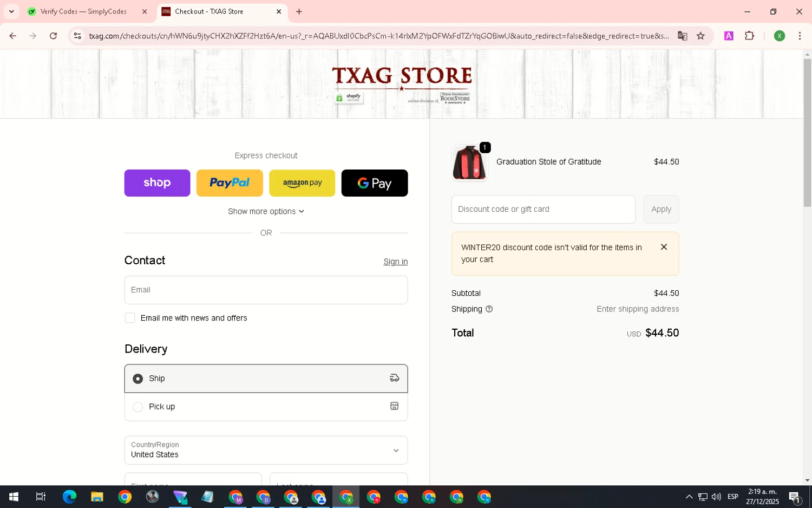
Task: Click the Shipping help question icon
Action: pos(489,309)
